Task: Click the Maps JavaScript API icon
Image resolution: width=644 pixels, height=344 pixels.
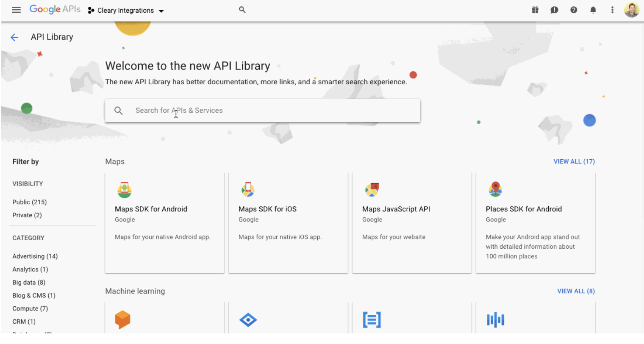Action: [372, 190]
